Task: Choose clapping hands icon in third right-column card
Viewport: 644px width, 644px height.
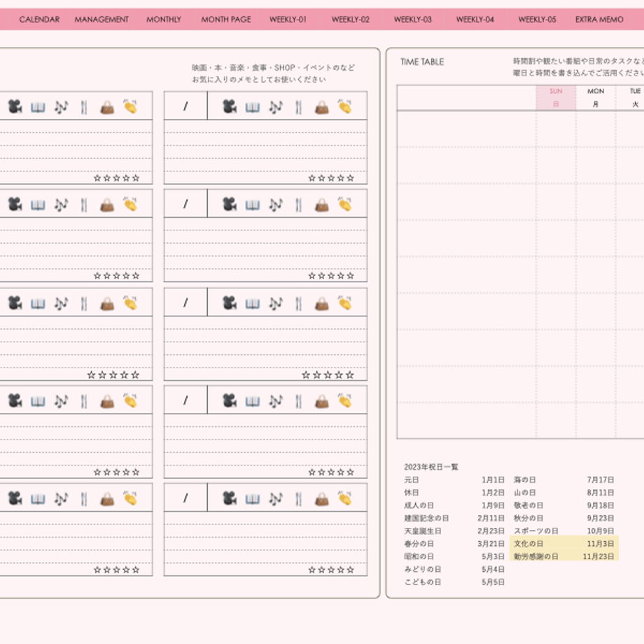Action: 345,302
